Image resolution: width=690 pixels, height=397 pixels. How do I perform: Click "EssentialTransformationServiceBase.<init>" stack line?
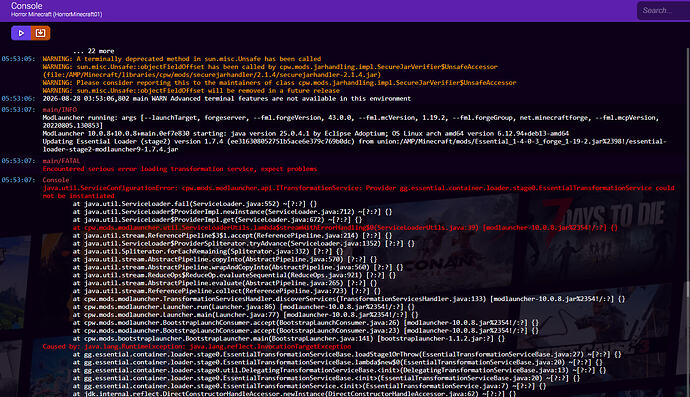coord(327,378)
